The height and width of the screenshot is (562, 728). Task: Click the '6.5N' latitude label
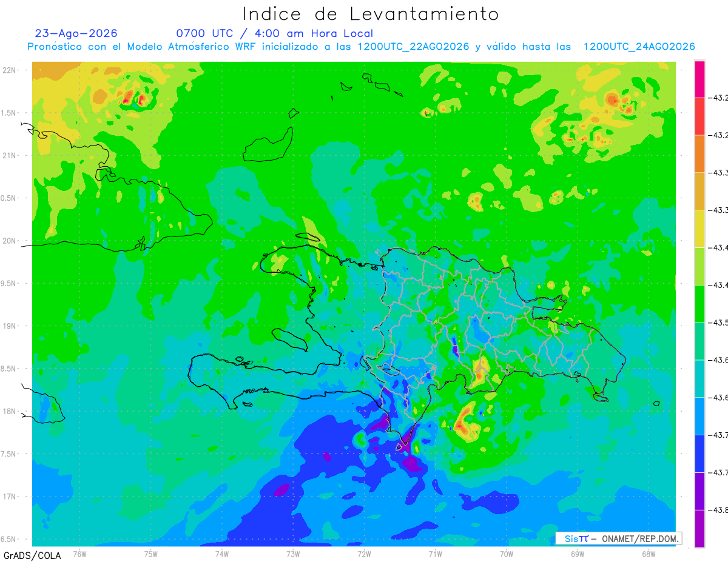tap(9, 540)
